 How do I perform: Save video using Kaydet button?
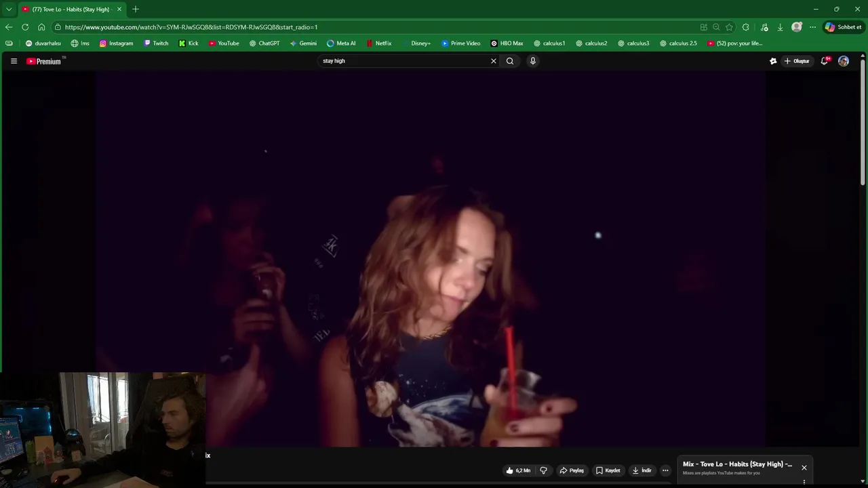click(608, 470)
